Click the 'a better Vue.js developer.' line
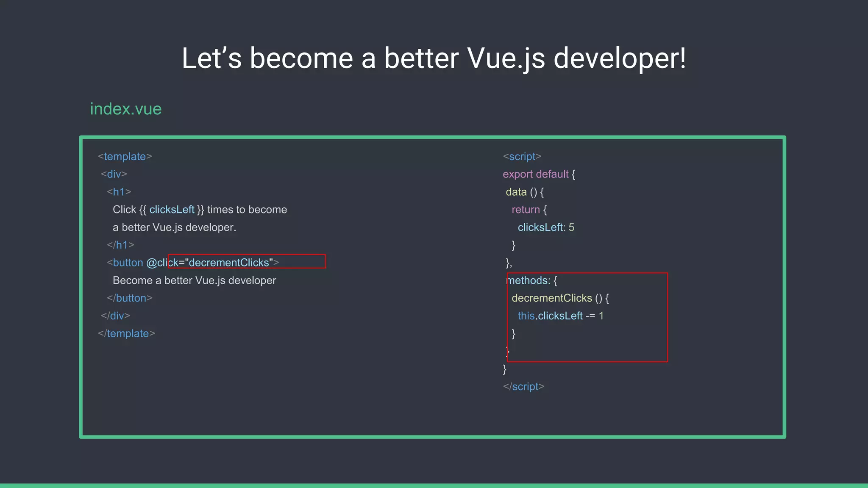The width and height of the screenshot is (868, 488). 174,227
